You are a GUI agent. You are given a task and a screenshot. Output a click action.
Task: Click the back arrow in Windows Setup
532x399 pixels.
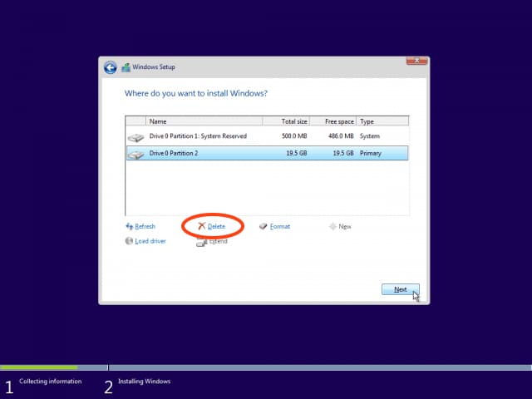[110, 67]
